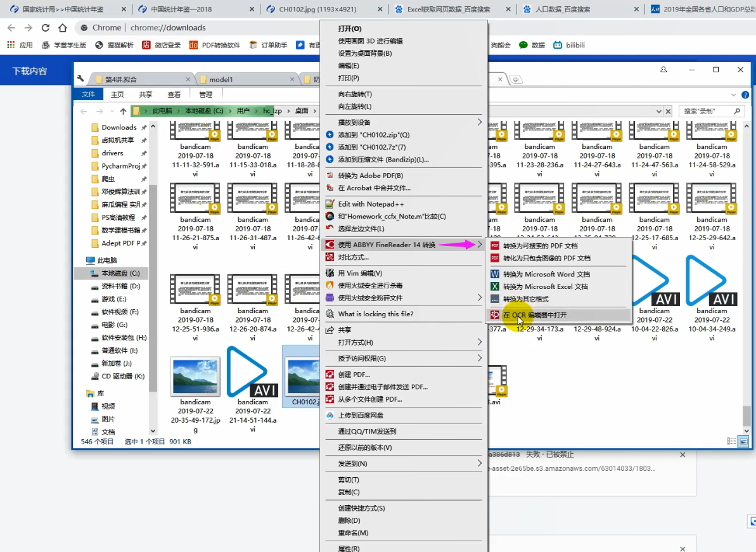Select 转换为 Microsoft Excel 文档
The height and width of the screenshot is (552, 756).
click(x=546, y=286)
